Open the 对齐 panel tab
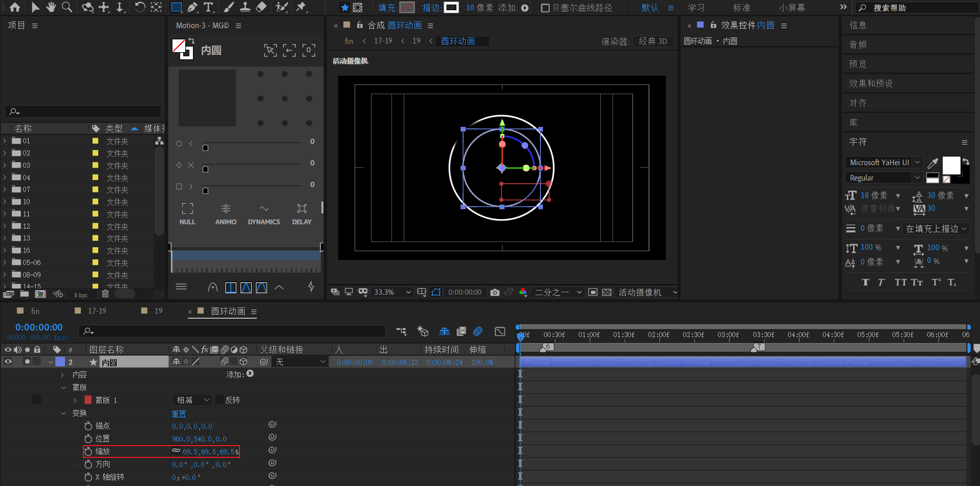 858,103
